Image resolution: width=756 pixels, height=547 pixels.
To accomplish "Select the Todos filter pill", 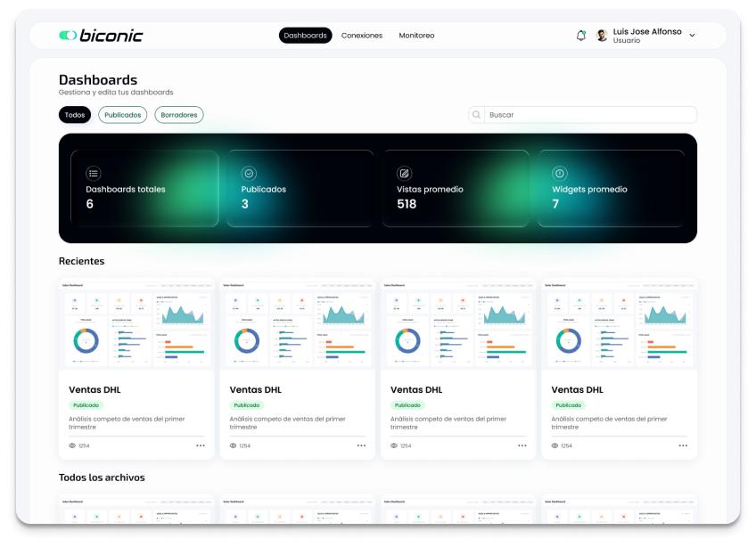I will point(75,115).
